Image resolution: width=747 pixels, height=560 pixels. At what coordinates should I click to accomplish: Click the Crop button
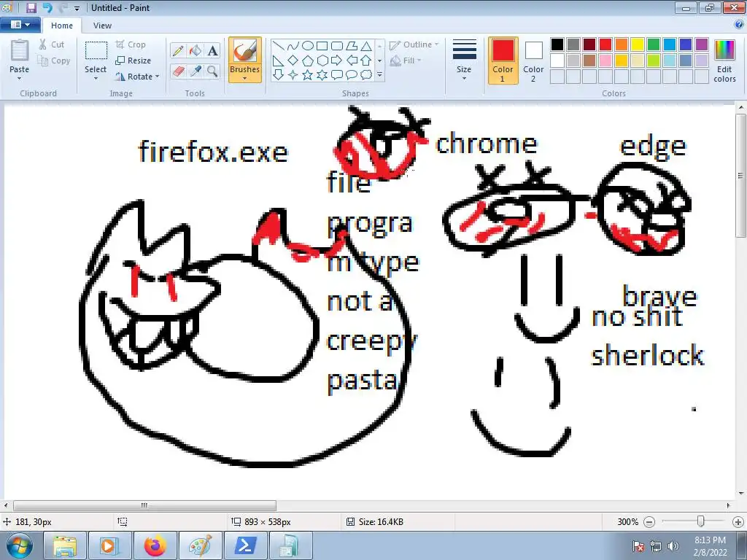point(131,44)
